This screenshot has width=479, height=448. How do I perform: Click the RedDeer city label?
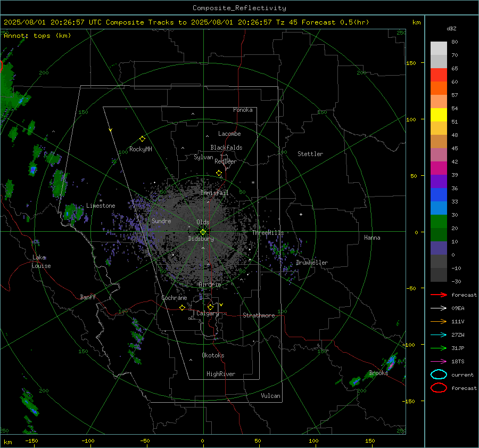pos(226,161)
